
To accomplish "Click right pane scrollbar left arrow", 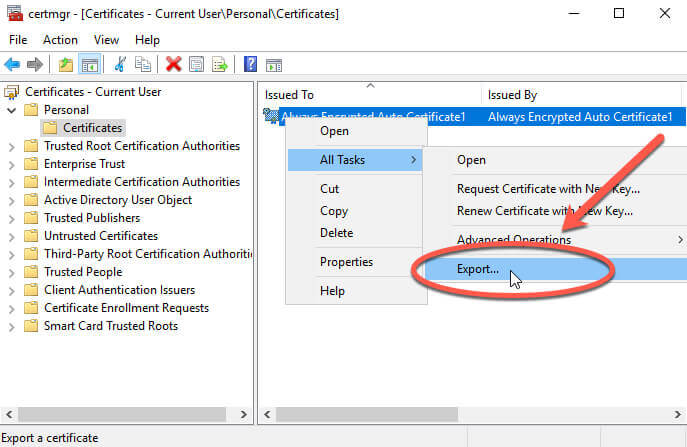I will (267, 414).
